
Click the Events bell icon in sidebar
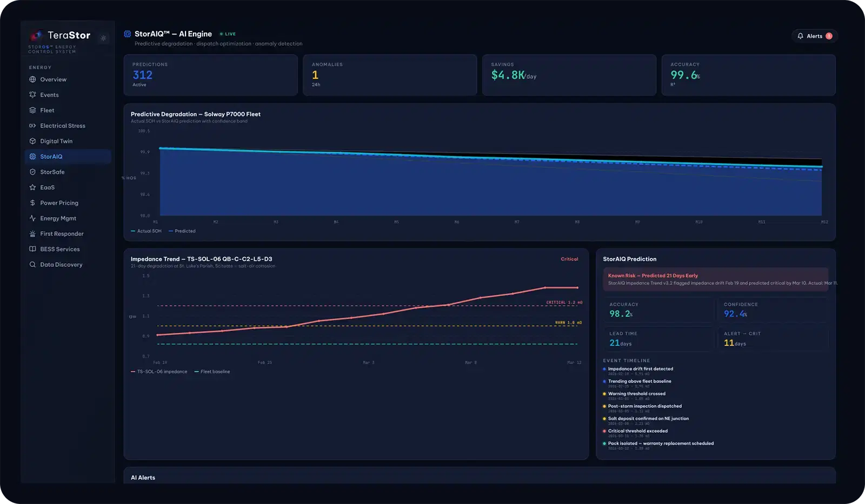[x=32, y=95]
